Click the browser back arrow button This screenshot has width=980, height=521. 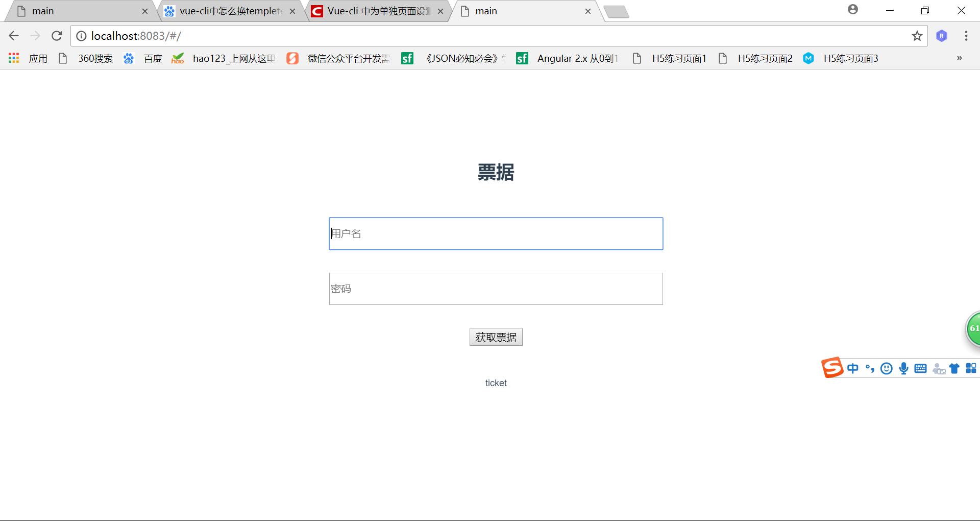(14, 36)
